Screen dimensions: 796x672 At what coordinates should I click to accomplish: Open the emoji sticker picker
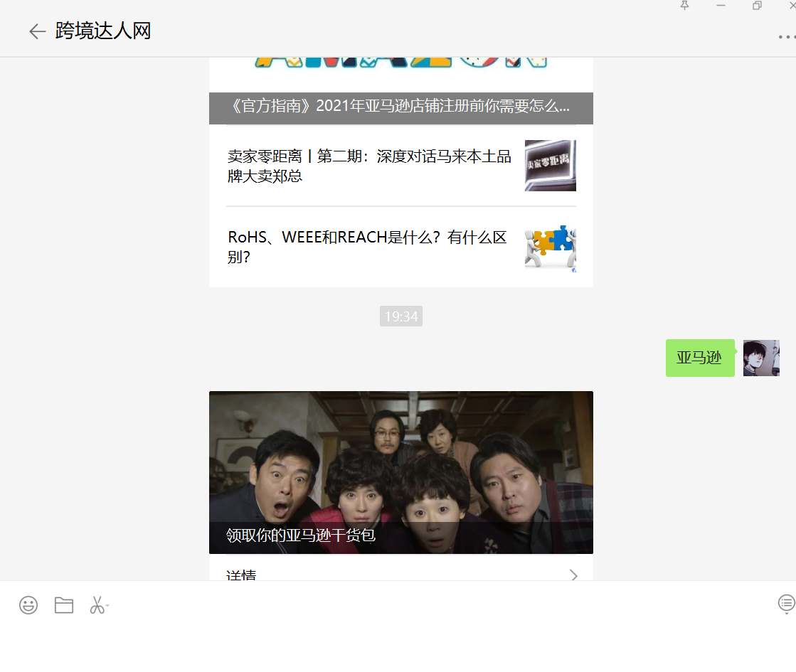point(28,605)
